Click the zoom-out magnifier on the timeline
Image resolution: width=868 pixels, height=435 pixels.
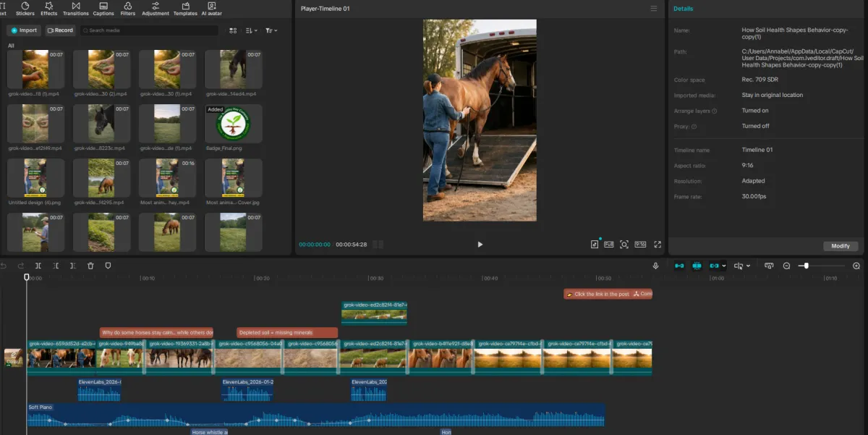(786, 266)
